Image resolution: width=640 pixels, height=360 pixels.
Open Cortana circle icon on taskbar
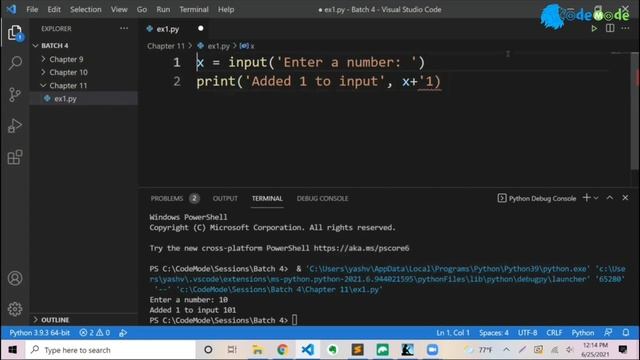pos(208,350)
